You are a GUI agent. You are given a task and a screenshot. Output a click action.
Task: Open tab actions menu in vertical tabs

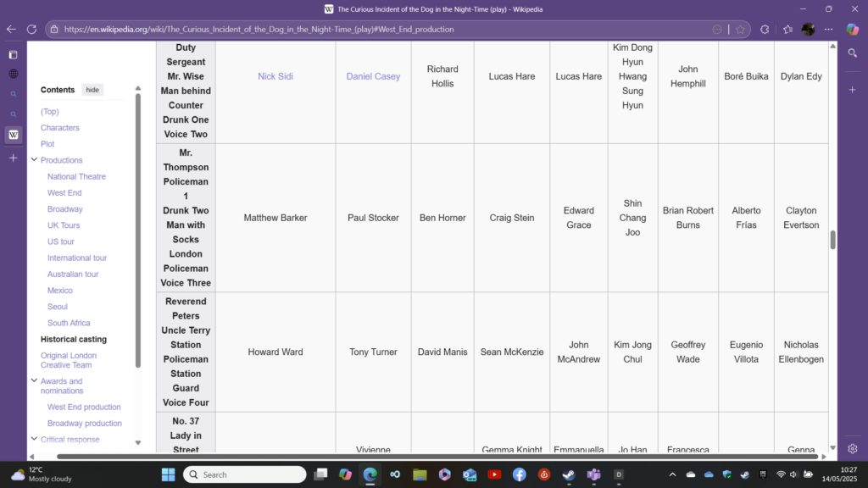coord(14,55)
